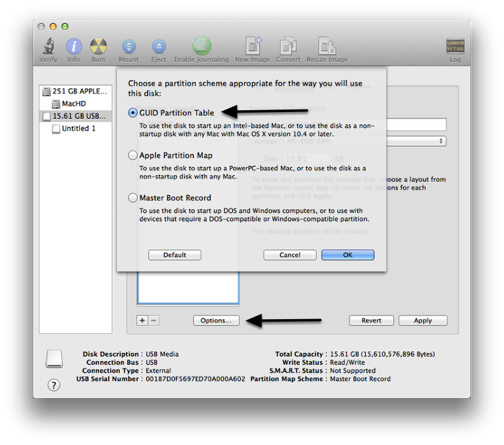The width and height of the screenshot is (504, 445).
Task: Click the Burn disc icon
Action: click(98, 47)
